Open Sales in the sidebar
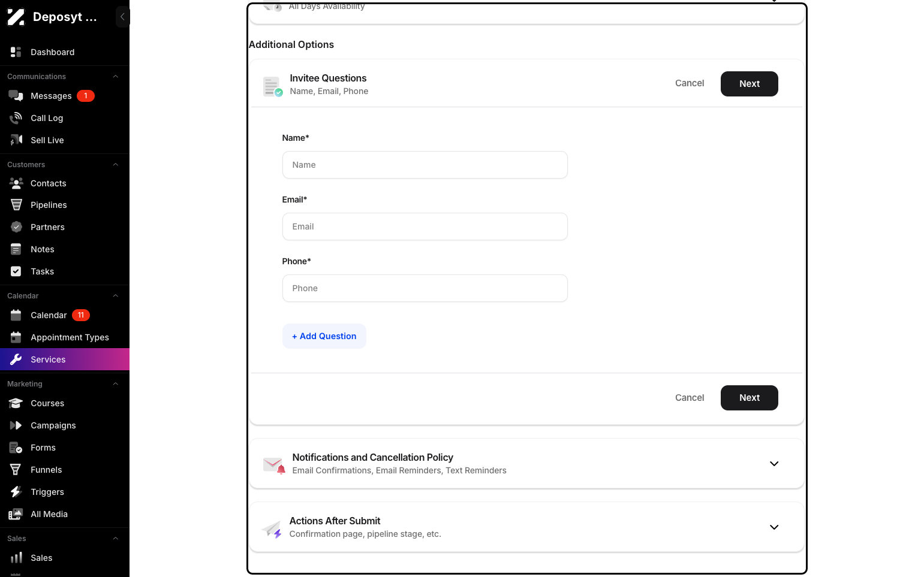 (x=65, y=558)
